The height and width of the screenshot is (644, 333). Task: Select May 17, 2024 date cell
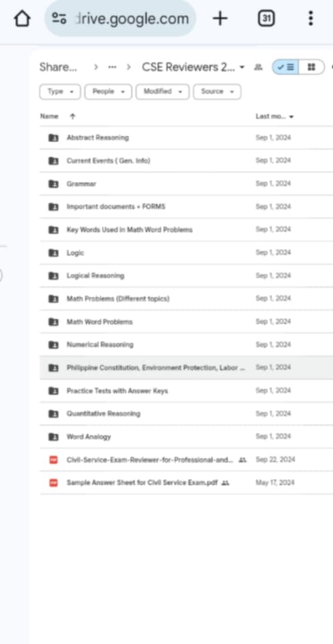tap(275, 482)
